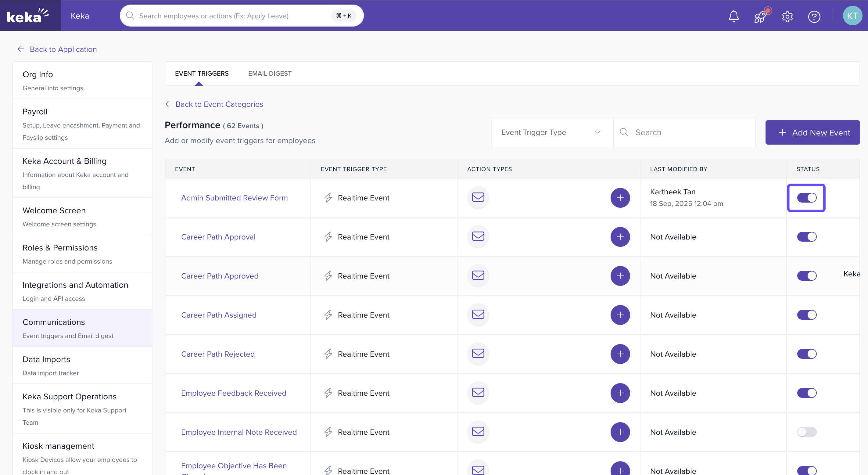Click the email action icon for Career Path Approval
Image resolution: width=868 pixels, height=475 pixels.
click(478, 236)
